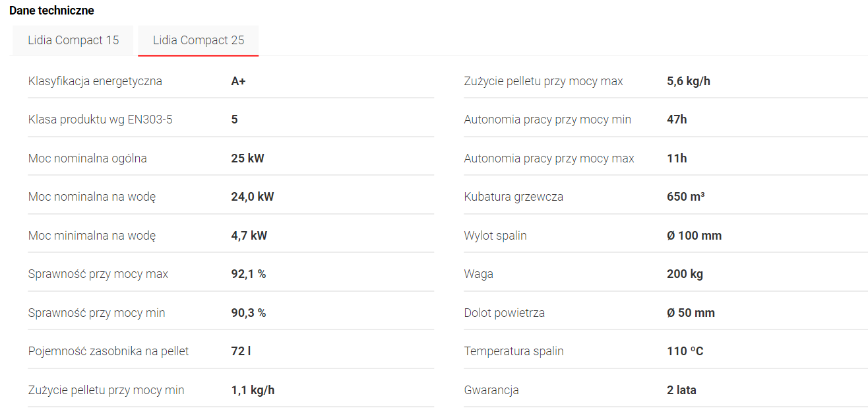Select the A+ energy class value

click(x=239, y=81)
